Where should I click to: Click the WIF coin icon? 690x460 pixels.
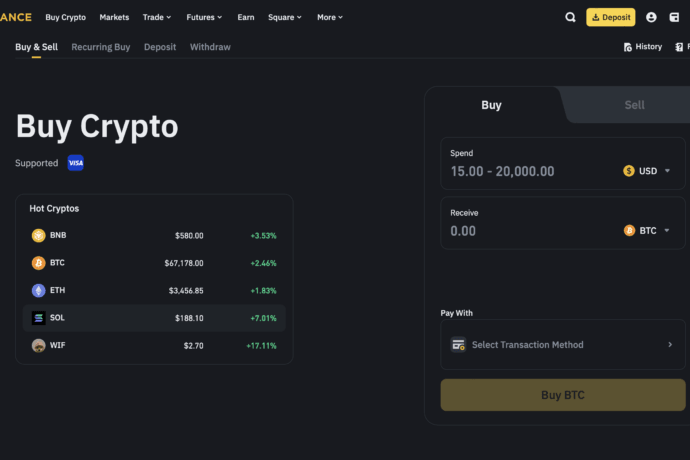coord(38,346)
